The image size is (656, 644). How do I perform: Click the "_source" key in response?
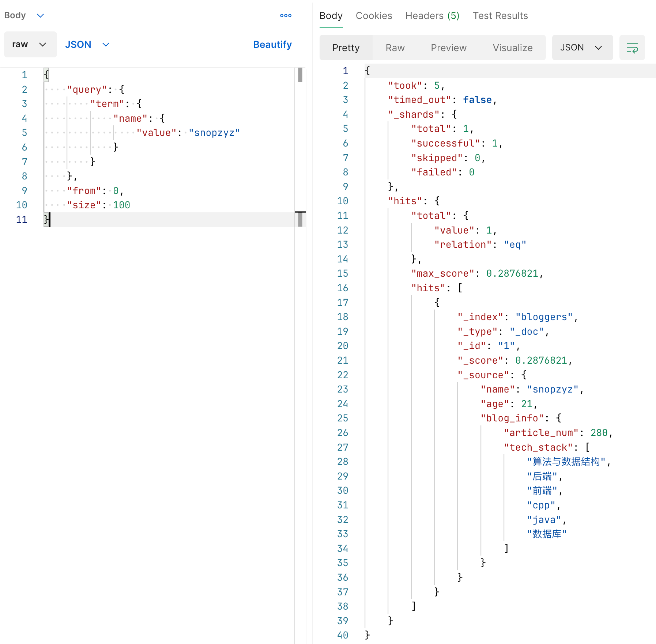point(483,375)
